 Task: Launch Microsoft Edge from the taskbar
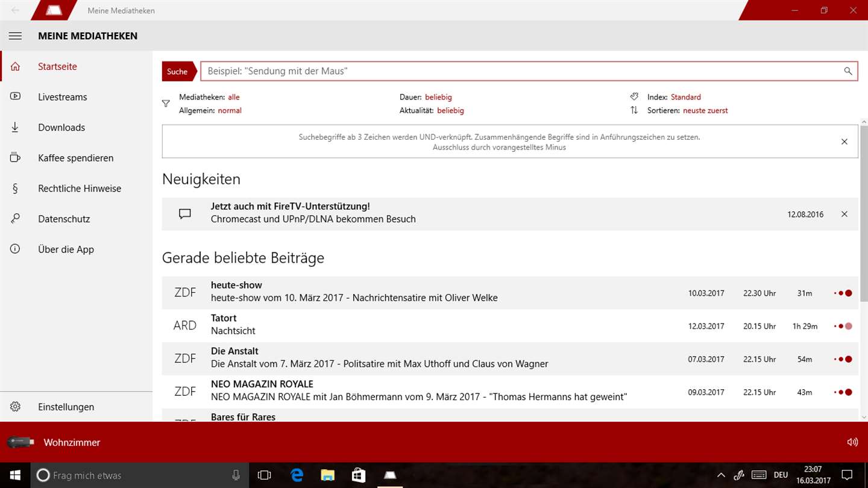[x=296, y=475]
